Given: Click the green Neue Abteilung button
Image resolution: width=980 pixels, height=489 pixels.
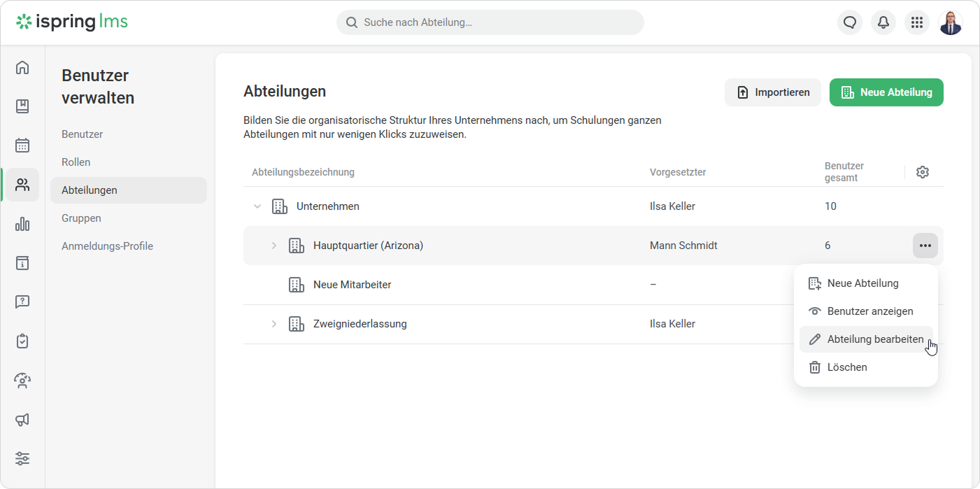Looking at the screenshot, I should pyautogui.click(x=886, y=92).
